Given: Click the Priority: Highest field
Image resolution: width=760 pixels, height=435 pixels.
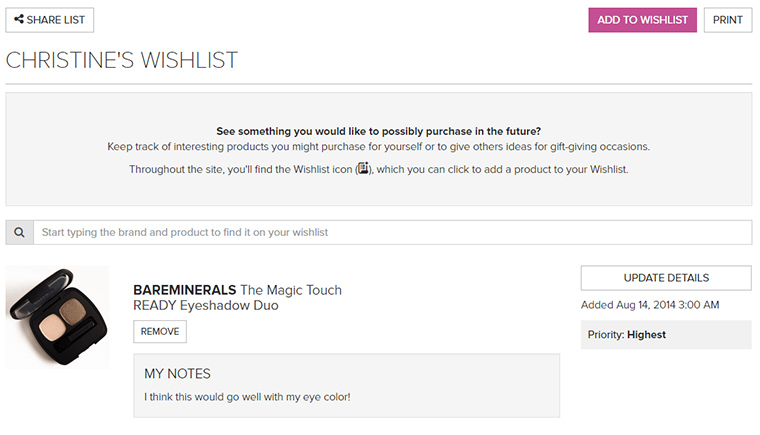Looking at the screenshot, I should coord(666,335).
